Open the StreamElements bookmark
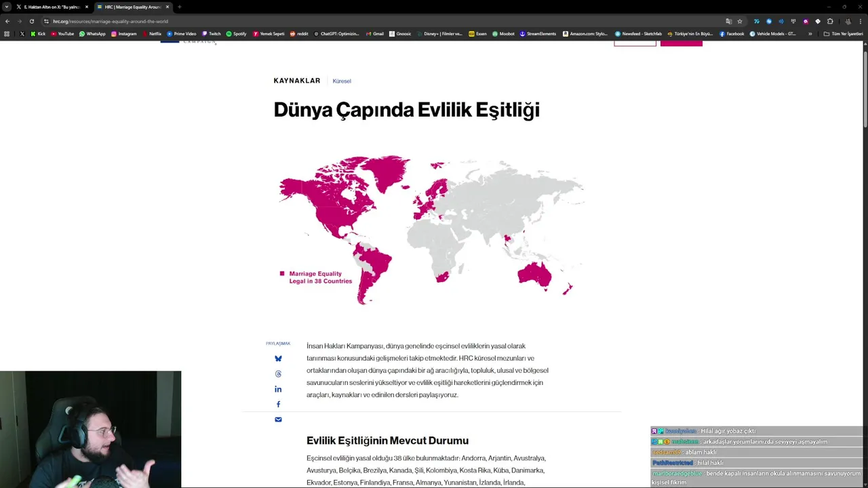This screenshot has height=488, width=868. tap(538, 34)
